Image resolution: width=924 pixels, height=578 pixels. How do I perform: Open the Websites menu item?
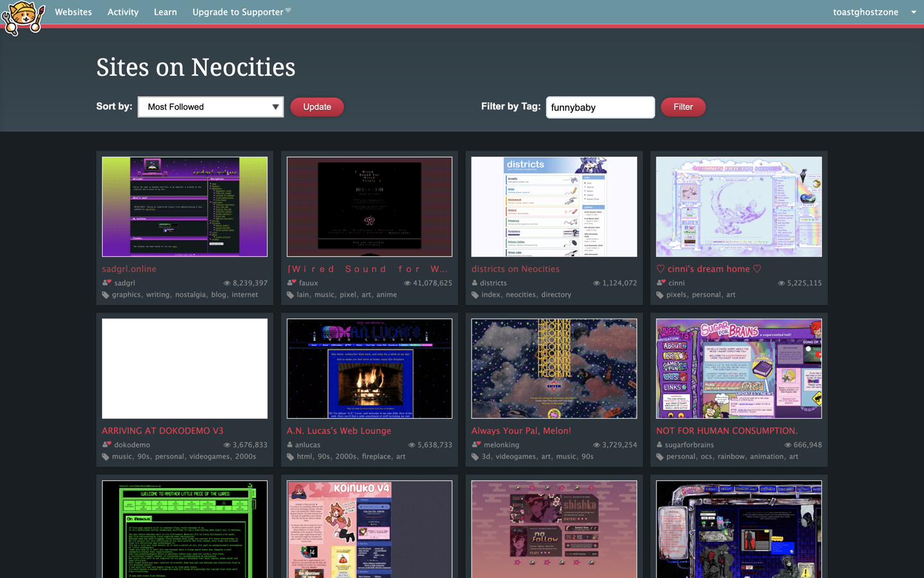coord(73,12)
